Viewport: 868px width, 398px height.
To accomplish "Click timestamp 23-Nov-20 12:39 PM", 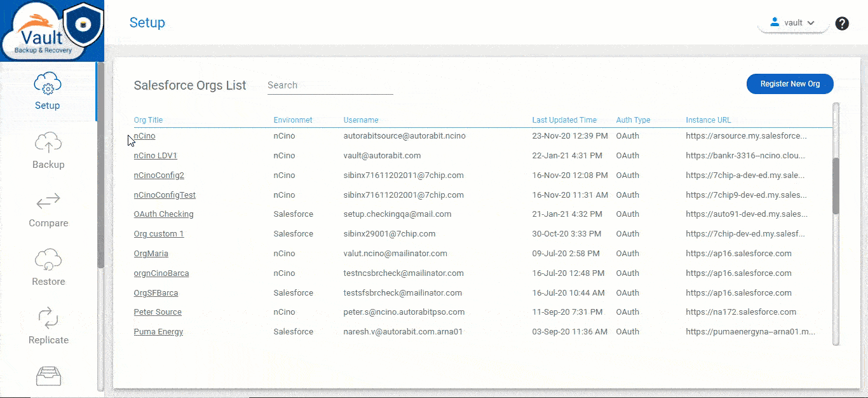I will (570, 136).
